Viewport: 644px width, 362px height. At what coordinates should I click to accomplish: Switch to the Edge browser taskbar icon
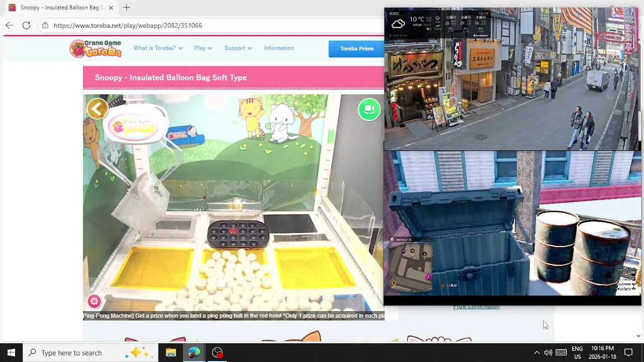point(194,352)
